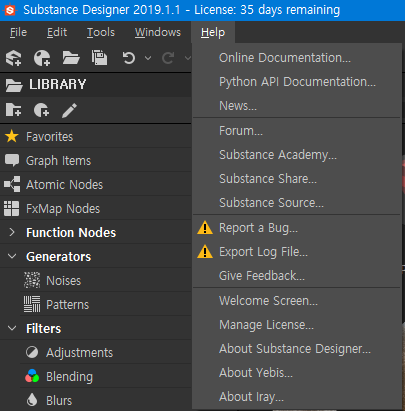Viewport: 405px width, 411px height.
Task: Click the Atomic Nodes icon
Action: coord(12,184)
